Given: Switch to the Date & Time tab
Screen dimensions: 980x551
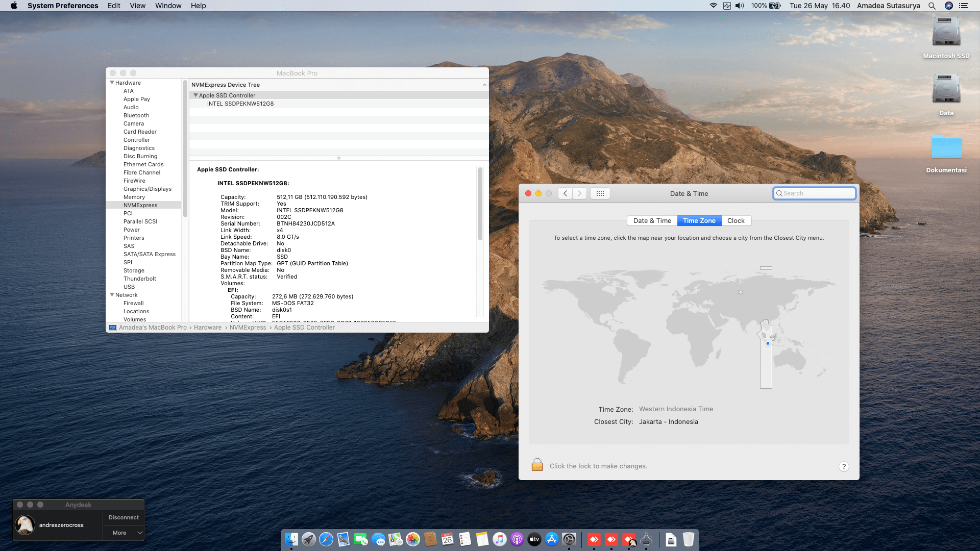Looking at the screenshot, I should [x=652, y=220].
